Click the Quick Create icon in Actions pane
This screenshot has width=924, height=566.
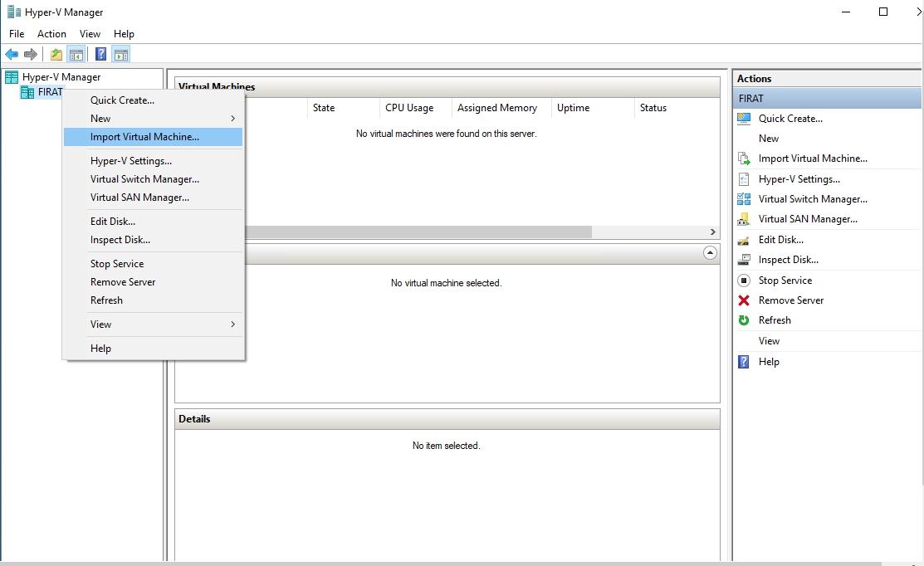click(x=744, y=119)
